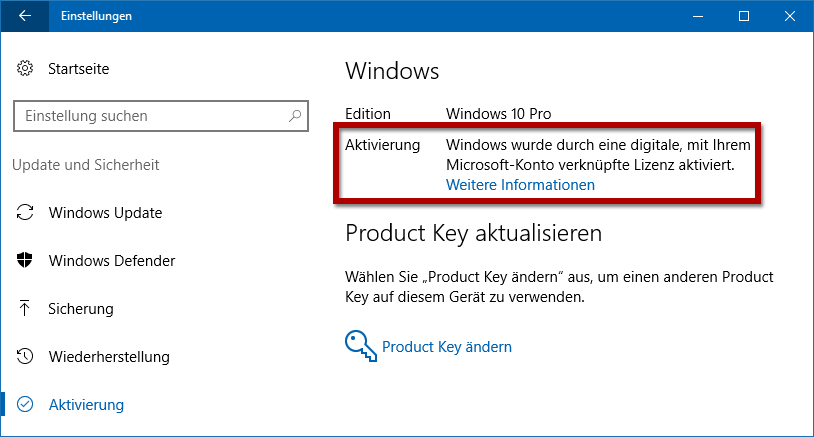The image size is (814, 437).
Task: Click the Aktivierung checkmark circle icon
Action: pos(25,405)
